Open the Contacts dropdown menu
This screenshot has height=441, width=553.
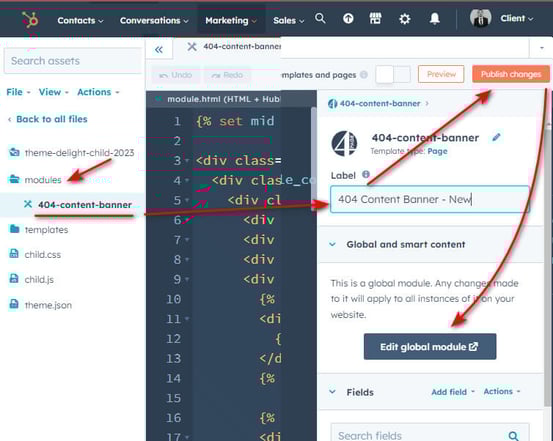80,20
